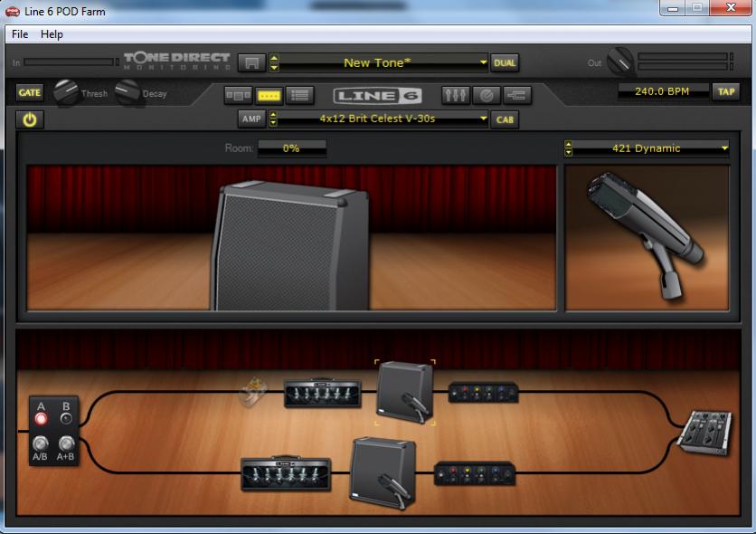
Task: Step to the next tone preset
Action: 274,68
